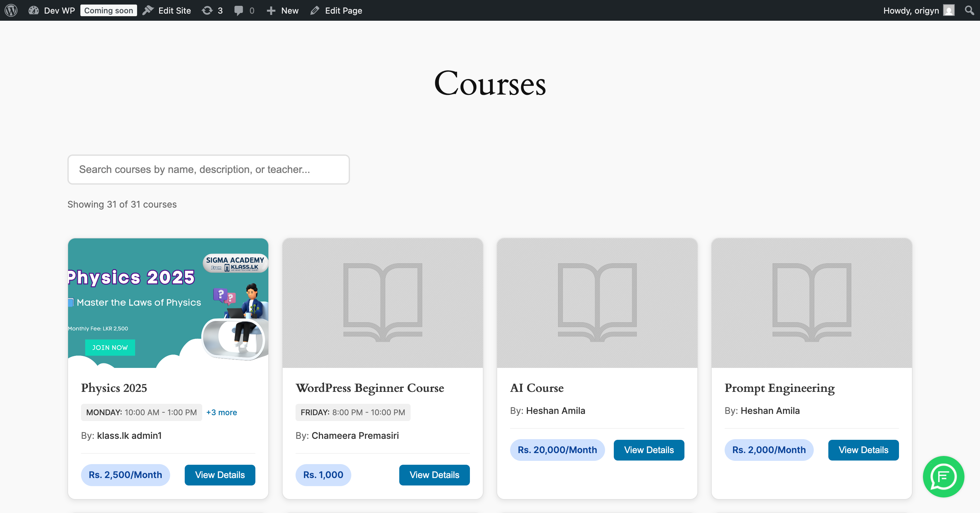The height and width of the screenshot is (513, 980).
Task: Open AI Course View Details button
Action: [x=649, y=450]
